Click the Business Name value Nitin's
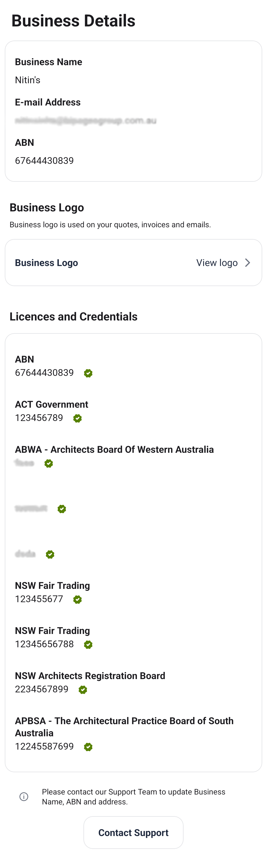 tap(28, 80)
